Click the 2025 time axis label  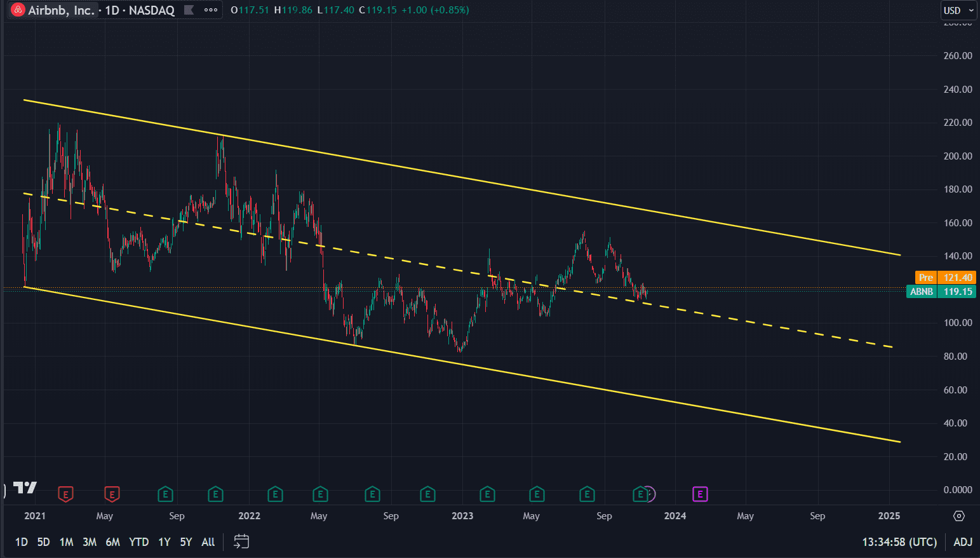click(889, 516)
